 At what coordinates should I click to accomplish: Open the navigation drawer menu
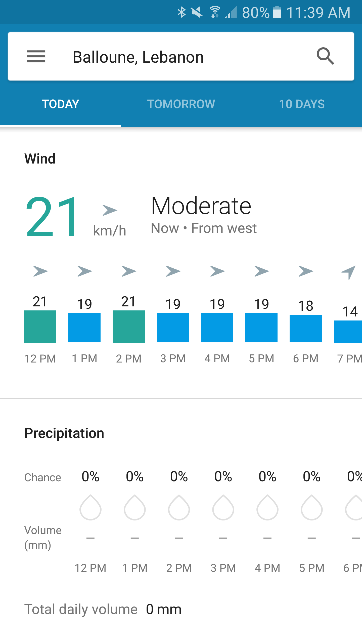[36, 57]
